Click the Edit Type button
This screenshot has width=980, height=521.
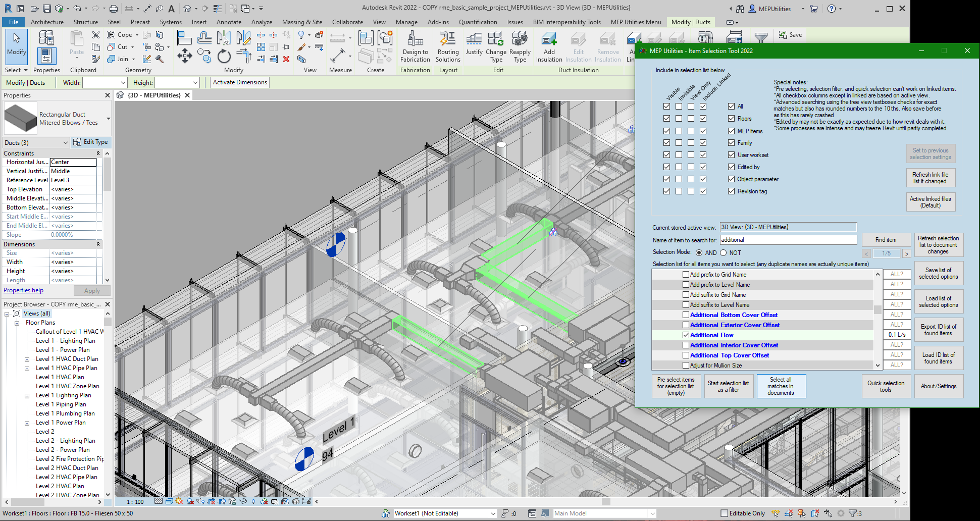[x=90, y=142]
